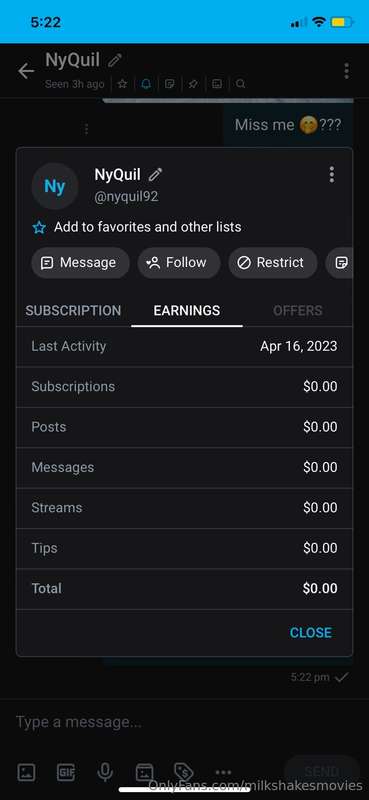Screen dimensions: 369x800
Task: Click the Message button
Action: point(80,263)
